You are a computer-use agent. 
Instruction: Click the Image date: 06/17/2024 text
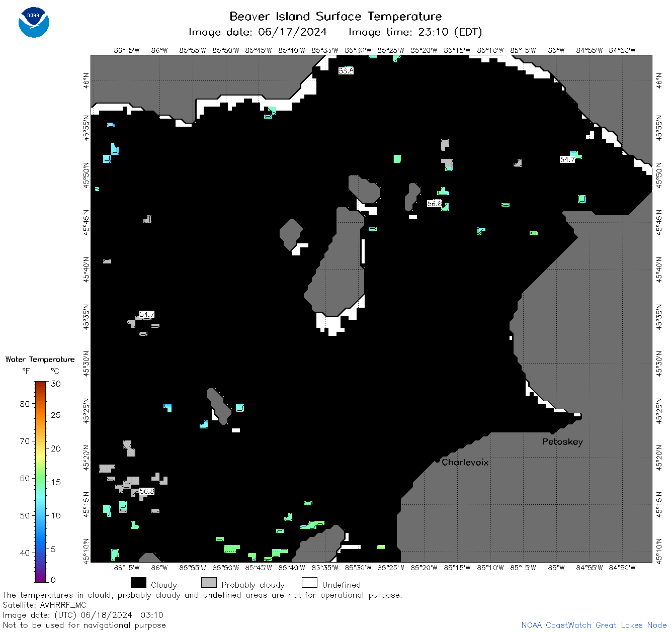[258, 32]
